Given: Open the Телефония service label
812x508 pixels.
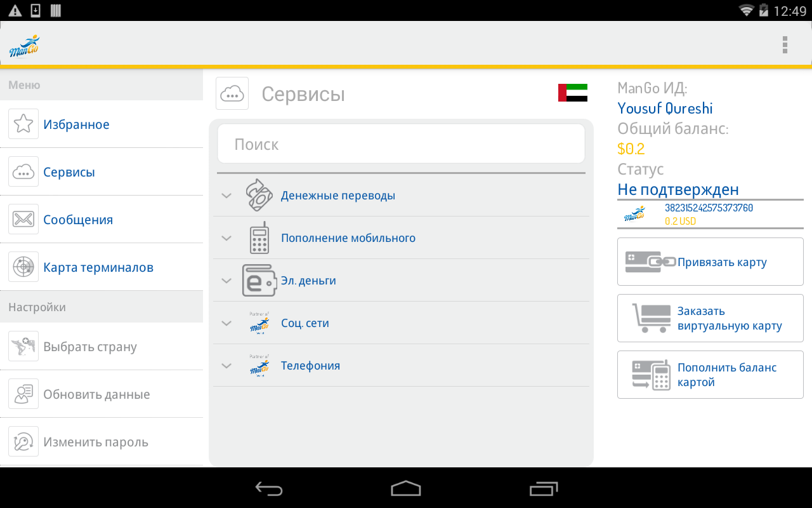Looking at the screenshot, I should (310, 365).
